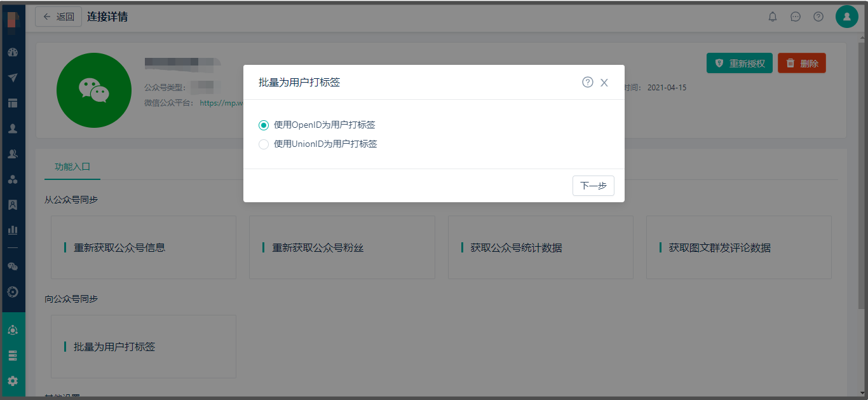Open the user avatar menu
This screenshot has width=868, height=400.
(847, 17)
